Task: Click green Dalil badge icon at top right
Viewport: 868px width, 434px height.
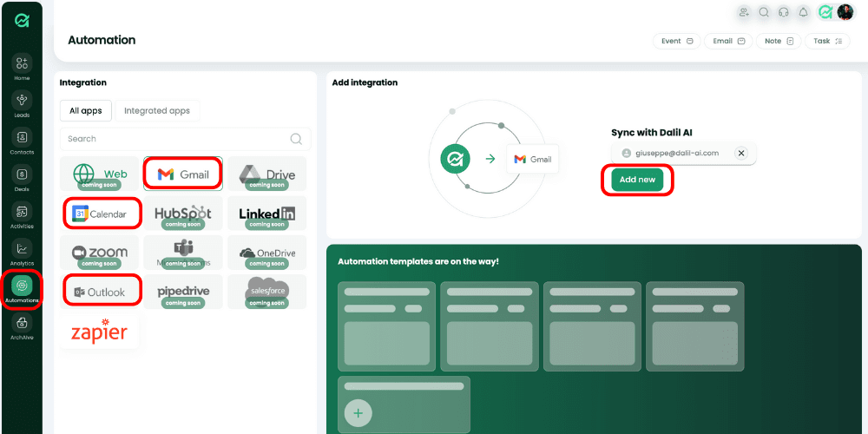Action: pos(825,12)
